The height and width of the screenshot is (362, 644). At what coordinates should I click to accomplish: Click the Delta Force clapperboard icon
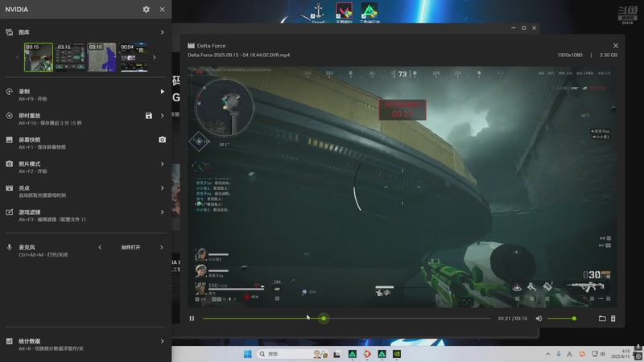pos(191,46)
